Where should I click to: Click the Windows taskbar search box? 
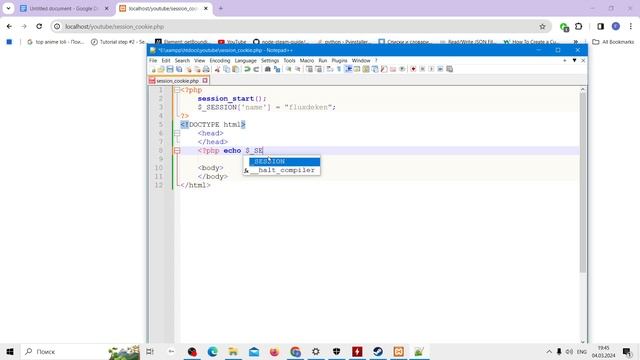[x=81, y=351]
